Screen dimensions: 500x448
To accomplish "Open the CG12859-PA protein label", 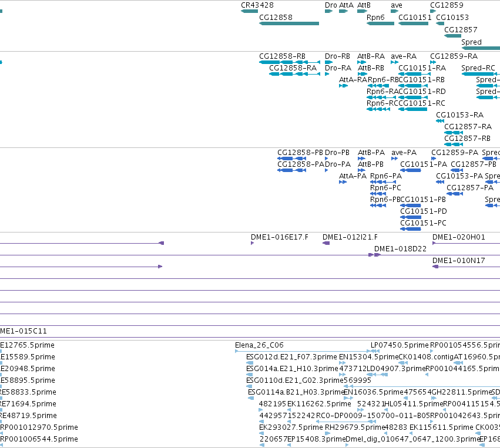I will 455,153.
